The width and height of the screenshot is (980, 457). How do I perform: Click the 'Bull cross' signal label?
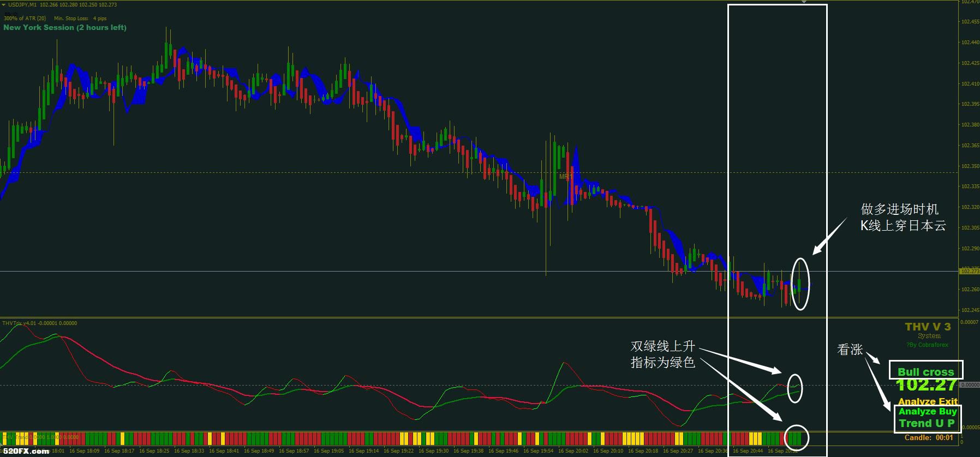click(x=926, y=371)
